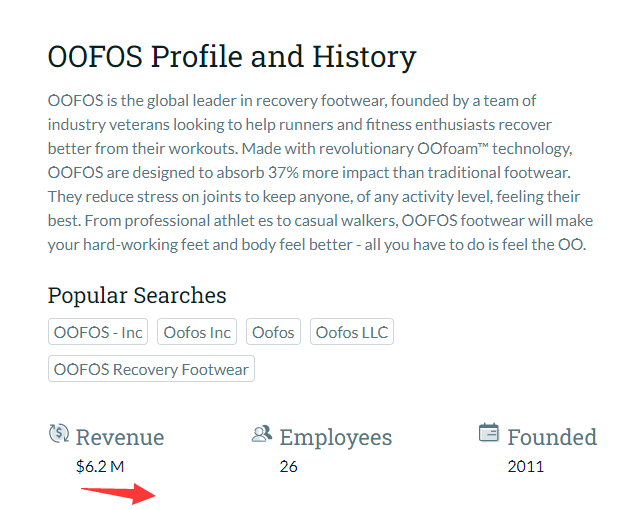Click the "Employees" label text
The width and height of the screenshot is (618, 509).
[x=336, y=437]
